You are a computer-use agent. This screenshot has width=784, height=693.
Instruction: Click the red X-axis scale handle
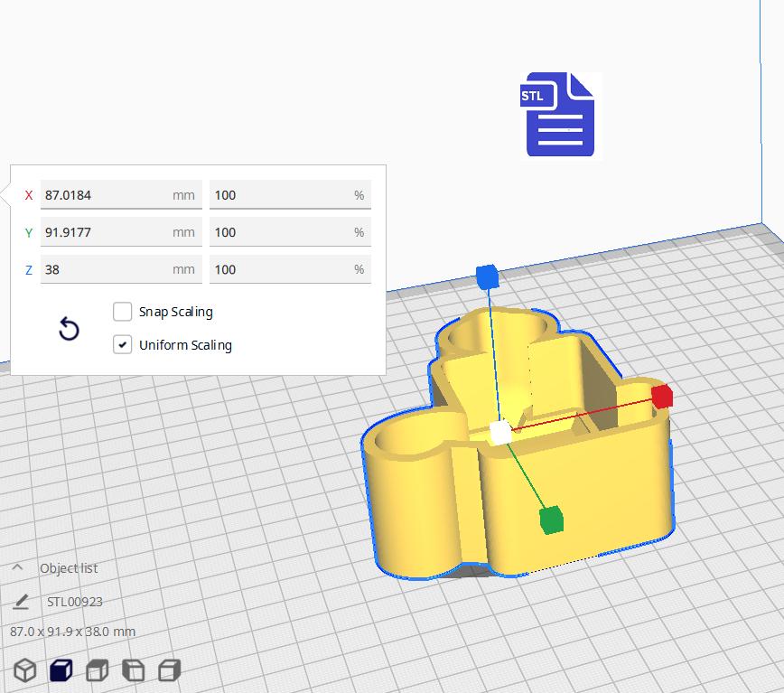coord(662,396)
